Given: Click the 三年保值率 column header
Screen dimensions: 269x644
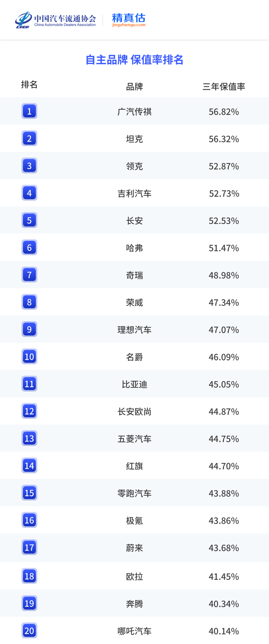Looking at the screenshot, I should (224, 86).
